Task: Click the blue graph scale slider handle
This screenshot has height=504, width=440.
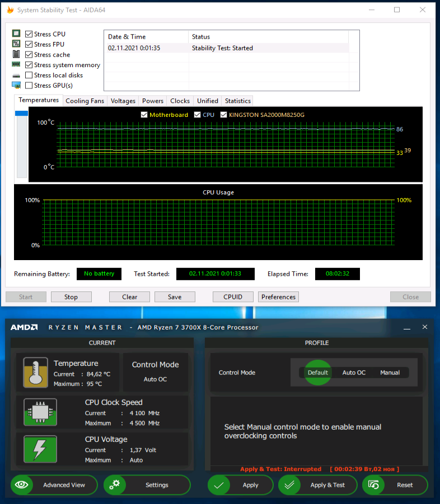Action: pos(21,113)
